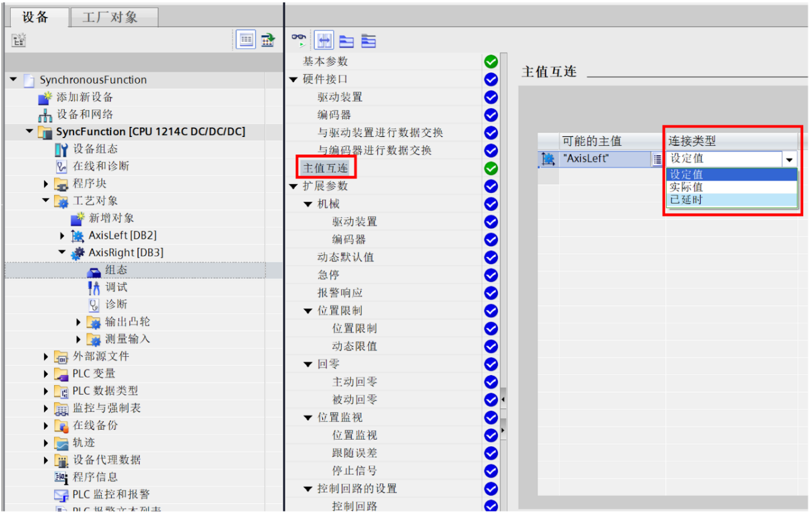Screen dimensions: 812x512
Task: Open the device overview table icon with green arrow
Action: [x=267, y=39]
